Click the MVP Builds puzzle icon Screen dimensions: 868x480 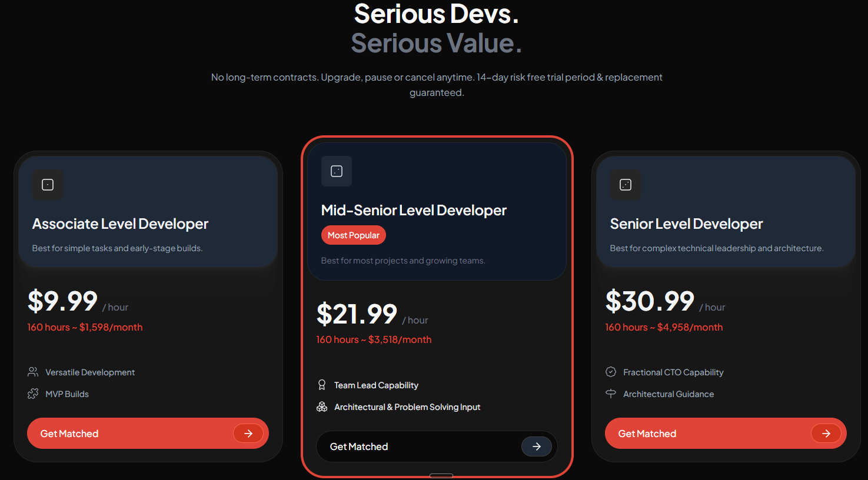[x=33, y=394]
